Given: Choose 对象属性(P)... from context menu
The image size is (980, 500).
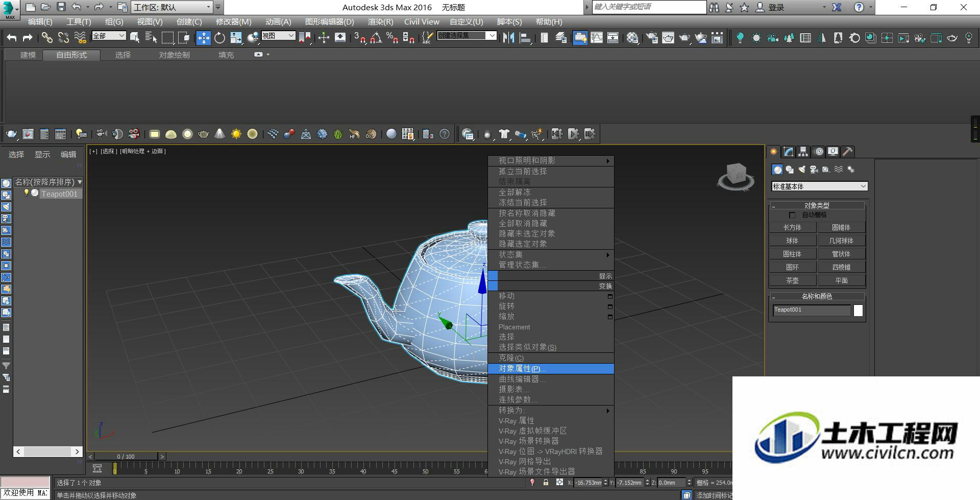Looking at the screenshot, I should click(551, 369).
